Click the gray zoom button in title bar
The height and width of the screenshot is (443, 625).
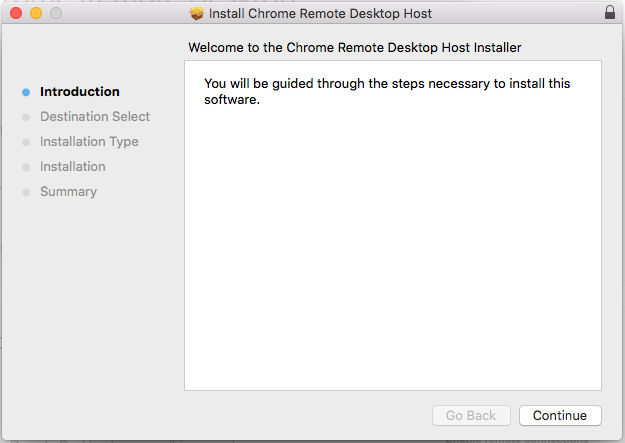coord(55,14)
